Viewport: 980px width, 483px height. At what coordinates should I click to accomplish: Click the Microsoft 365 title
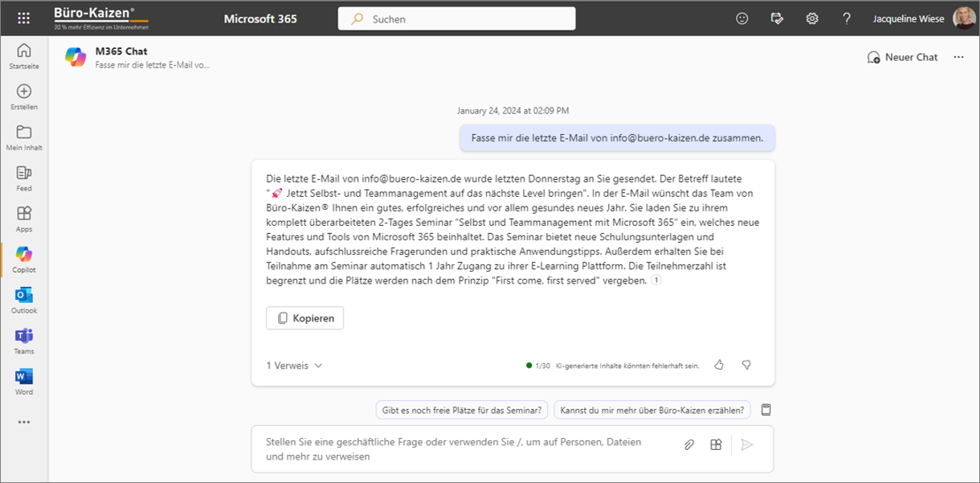[260, 18]
